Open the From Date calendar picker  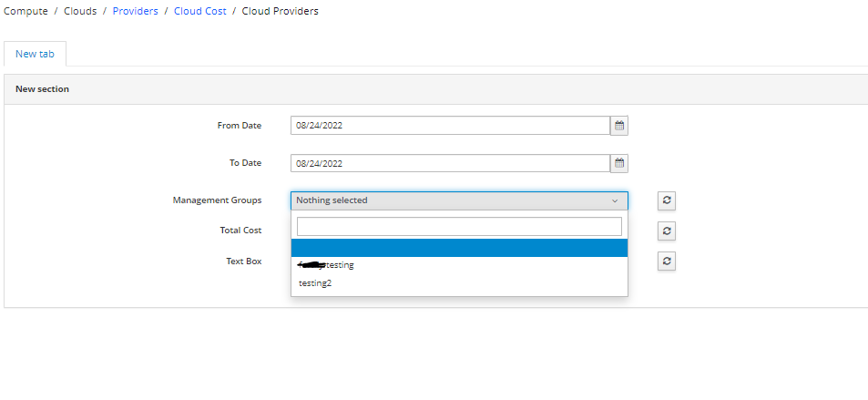point(619,126)
